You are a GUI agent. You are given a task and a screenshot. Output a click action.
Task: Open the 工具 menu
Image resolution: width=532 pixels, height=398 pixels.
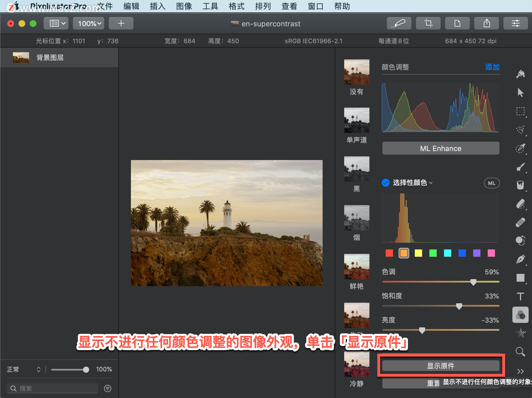point(210,6)
